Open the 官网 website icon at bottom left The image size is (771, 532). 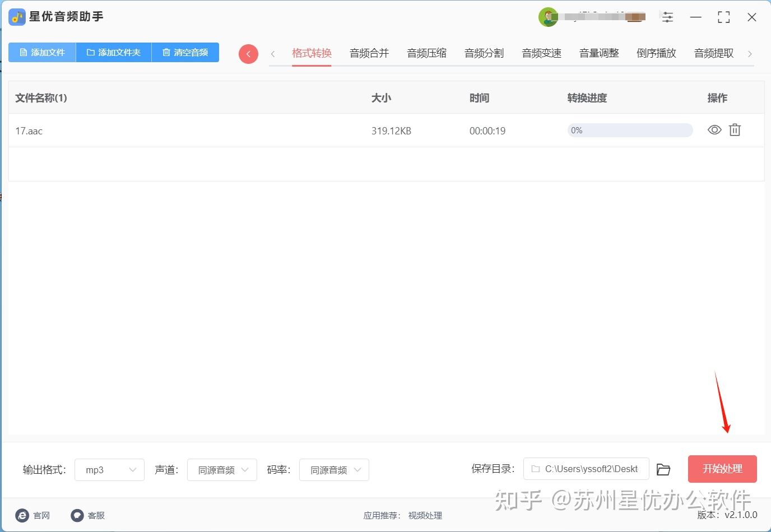point(22,515)
